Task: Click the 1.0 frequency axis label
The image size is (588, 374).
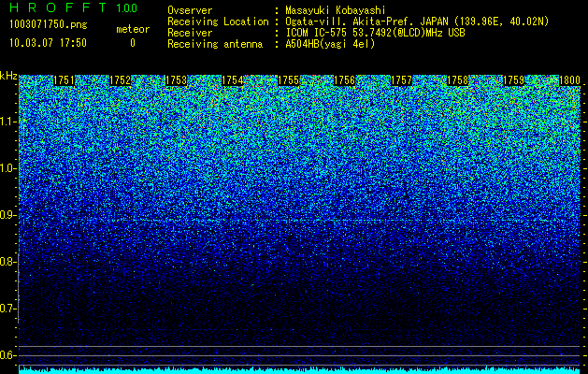Action: tap(7, 169)
